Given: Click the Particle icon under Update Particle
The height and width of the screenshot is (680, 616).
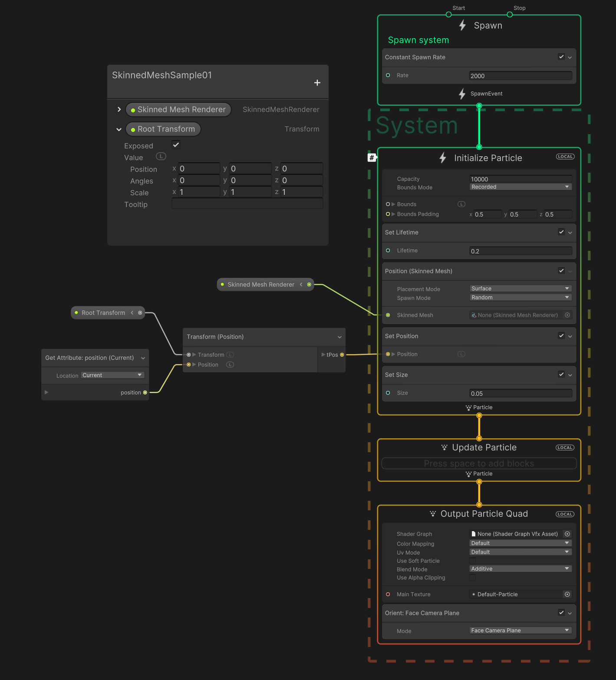Looking at the screenshot, I should click(x=468, y=473).
